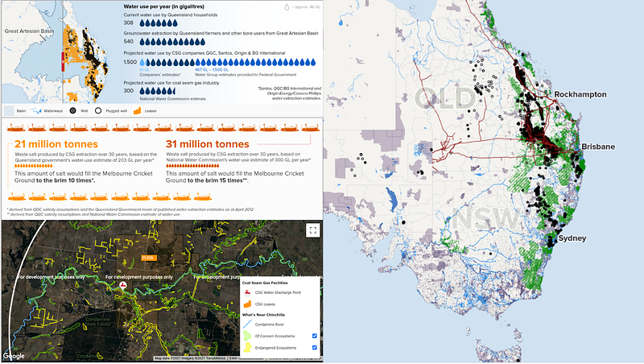
Task: Click the NSW state label on map
Action: [x=485, y=218]
